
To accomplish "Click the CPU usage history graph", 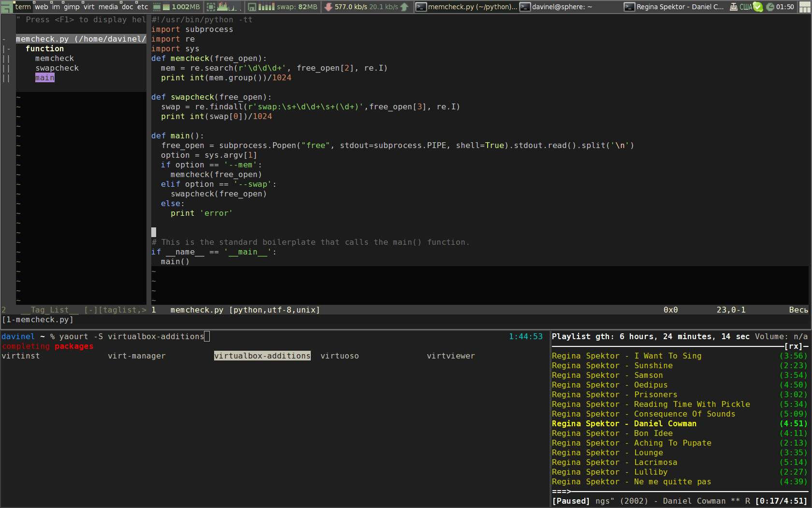I will [230, 7].
